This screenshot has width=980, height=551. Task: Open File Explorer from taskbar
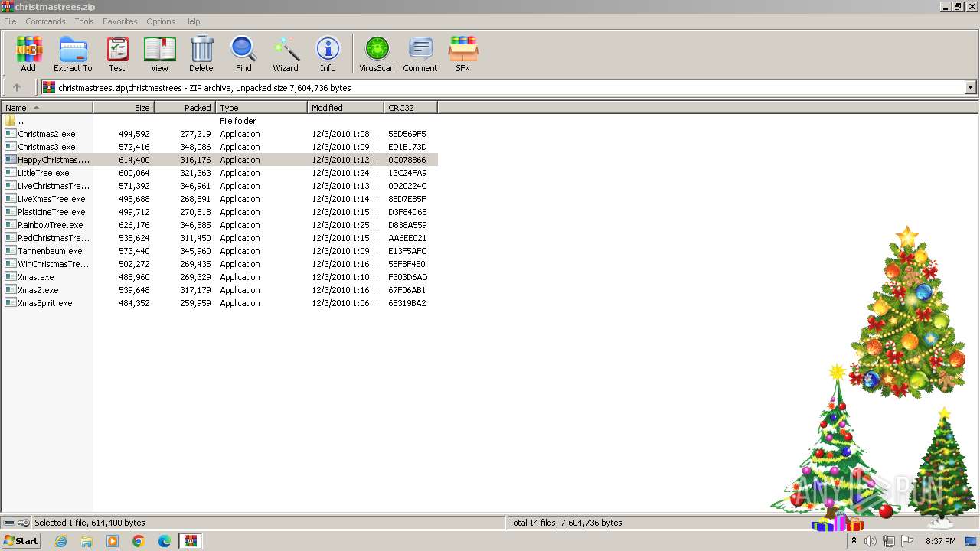(x=87, y=541)
